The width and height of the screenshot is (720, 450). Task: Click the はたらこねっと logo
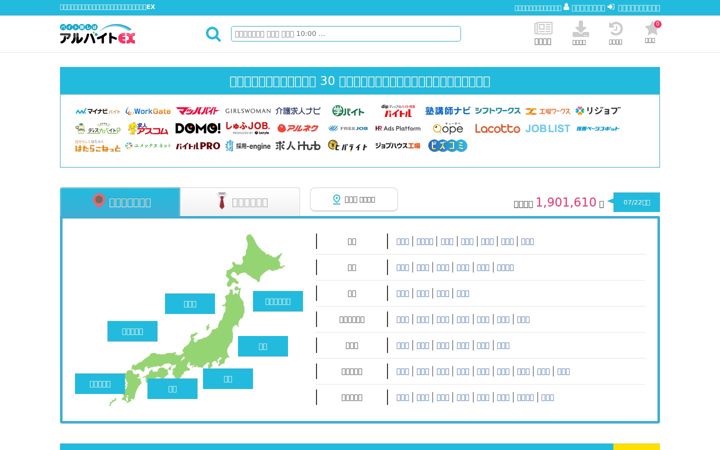98,146
